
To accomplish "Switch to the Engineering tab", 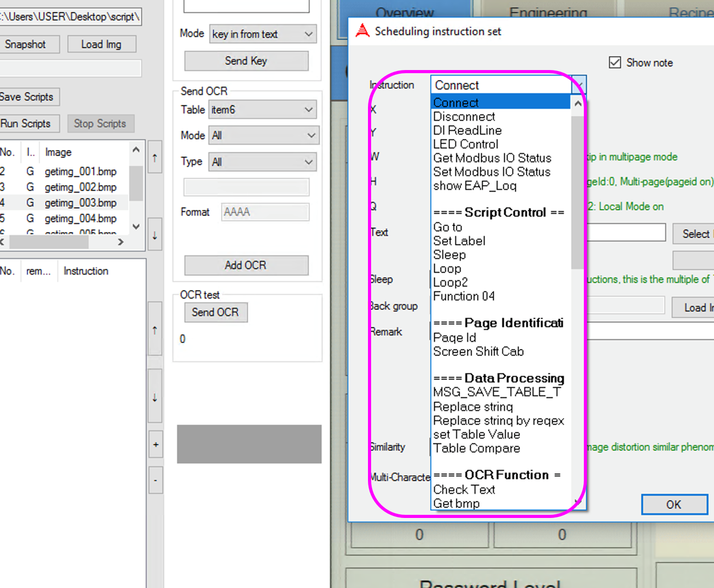I will tap(548, 11).
